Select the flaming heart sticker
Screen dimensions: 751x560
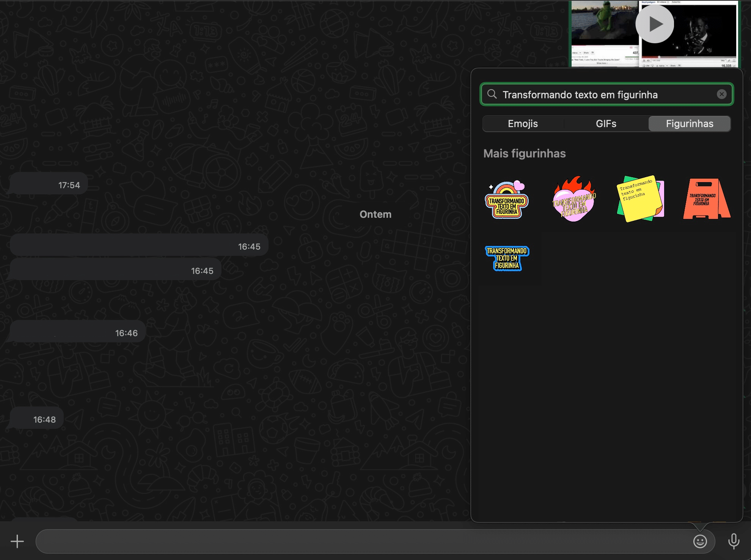pos(574,200)
